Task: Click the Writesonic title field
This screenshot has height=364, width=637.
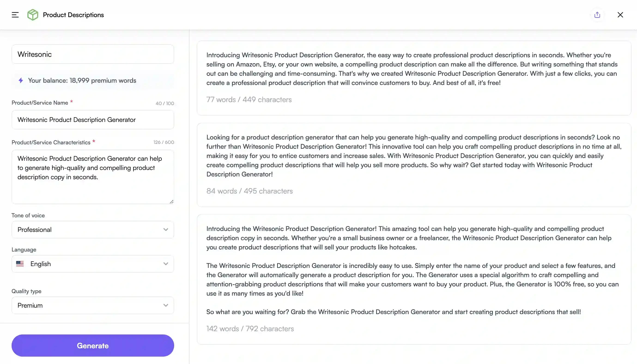Action: 92,54
